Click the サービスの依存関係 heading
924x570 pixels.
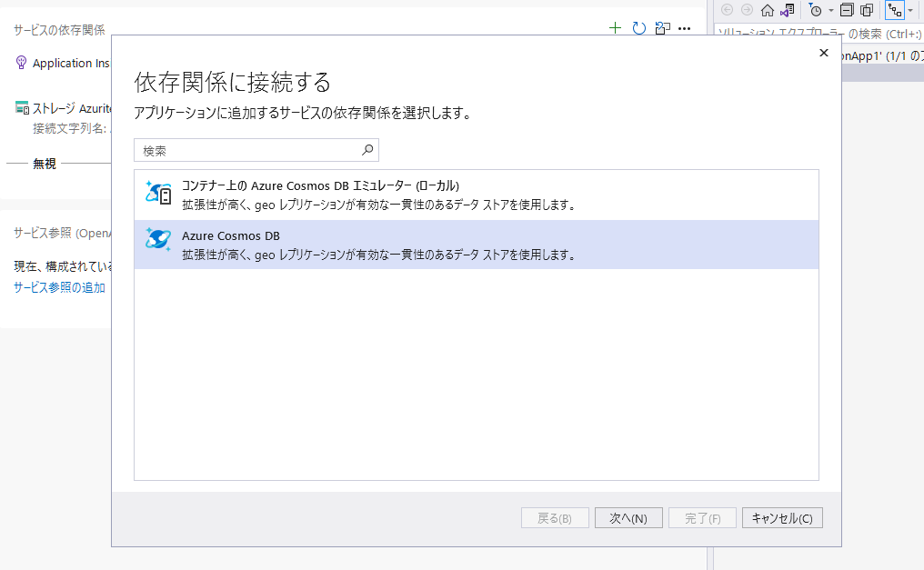pos(59,30)
